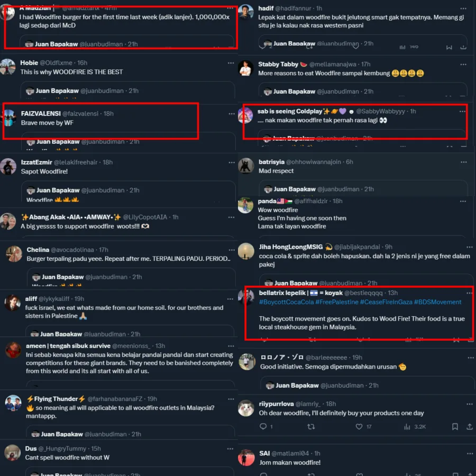476x476 pixels.
Task: Bookmark riiypurrlova's tweet
Action: coord(455,426)
